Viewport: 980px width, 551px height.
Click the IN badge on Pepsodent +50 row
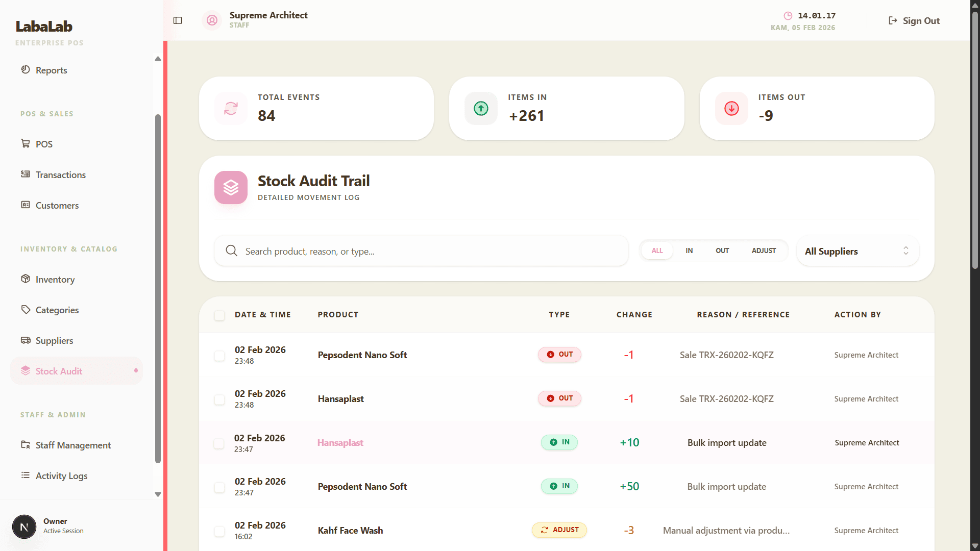559,486
